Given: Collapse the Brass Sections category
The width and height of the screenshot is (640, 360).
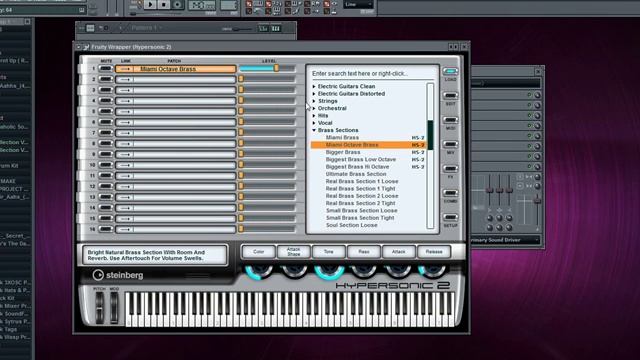Looking at the screenshot, I should 314,130.
